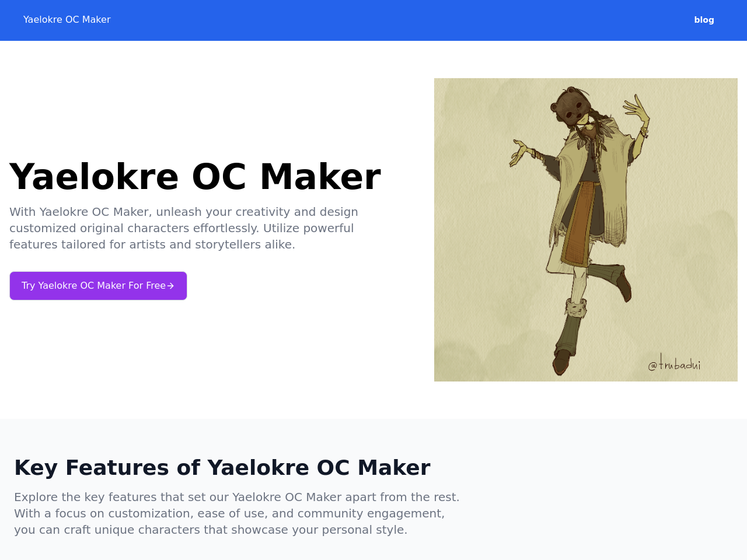
Task: Select the Yaelokre OC Maker main heading
Action: pyautogui.click(x=196, y=175)
